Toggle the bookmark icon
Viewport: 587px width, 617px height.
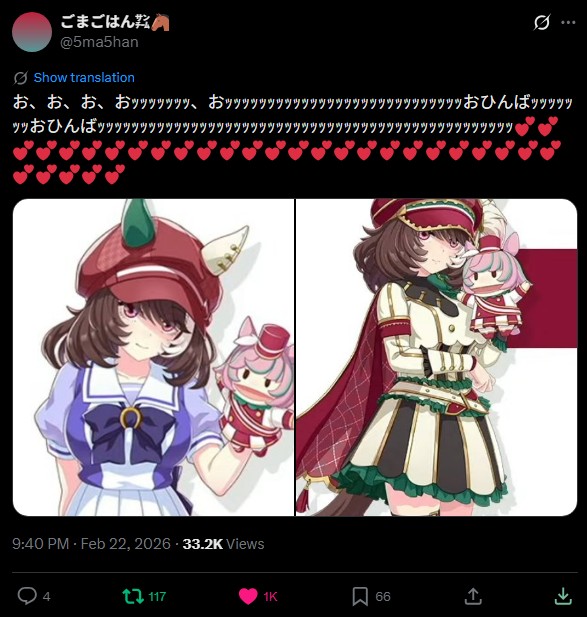click(360, 596)
